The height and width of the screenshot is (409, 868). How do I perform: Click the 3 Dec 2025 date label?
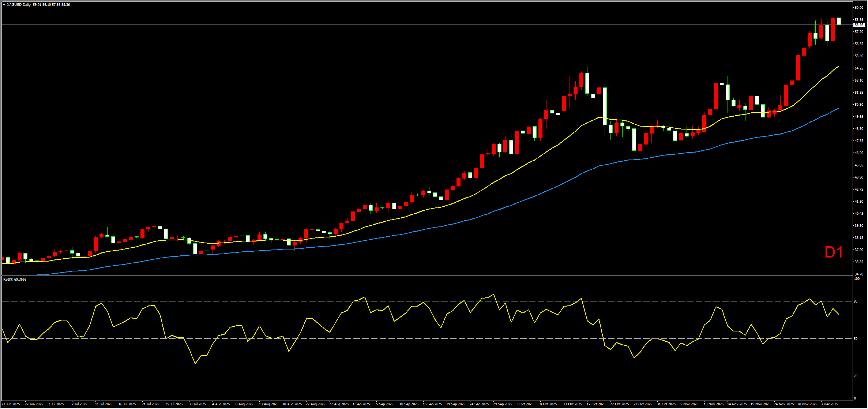[x=829, y=404]
